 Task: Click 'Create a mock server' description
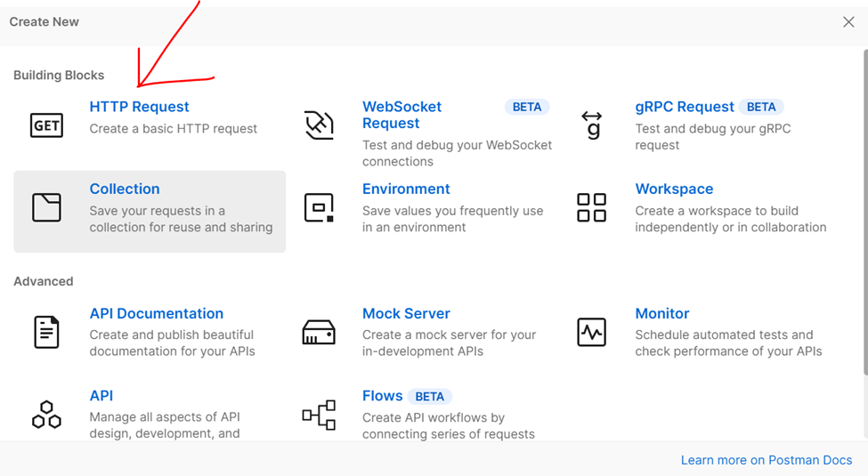(449, 343)
